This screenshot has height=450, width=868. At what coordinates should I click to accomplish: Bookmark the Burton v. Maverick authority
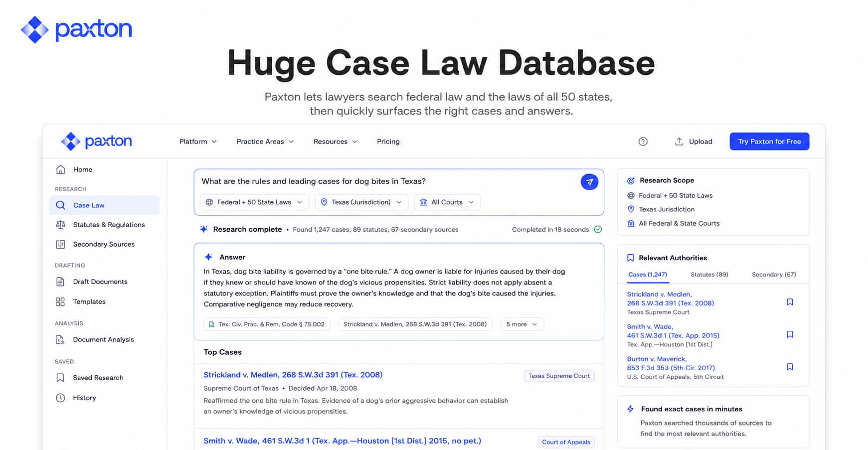point(790,367)
